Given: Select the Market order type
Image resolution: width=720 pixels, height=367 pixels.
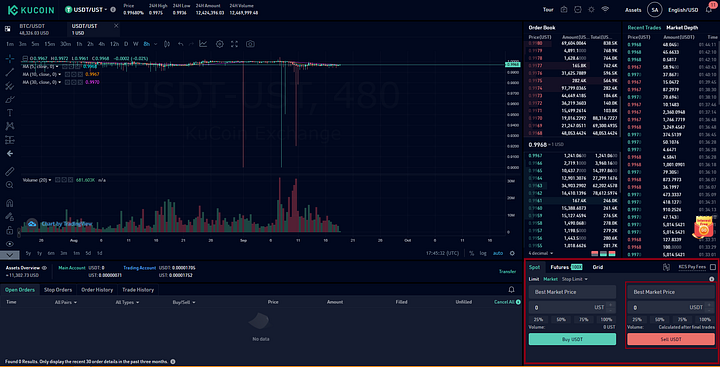Looking at the screenshot, I should tap(550, 279).
